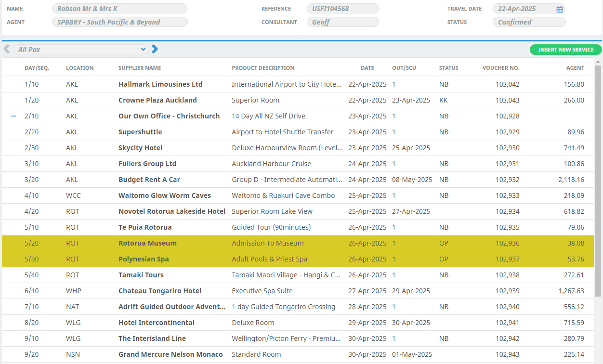Select The Interisland Line row
This screenshot has height=364, width=603.
pos(298,338)
